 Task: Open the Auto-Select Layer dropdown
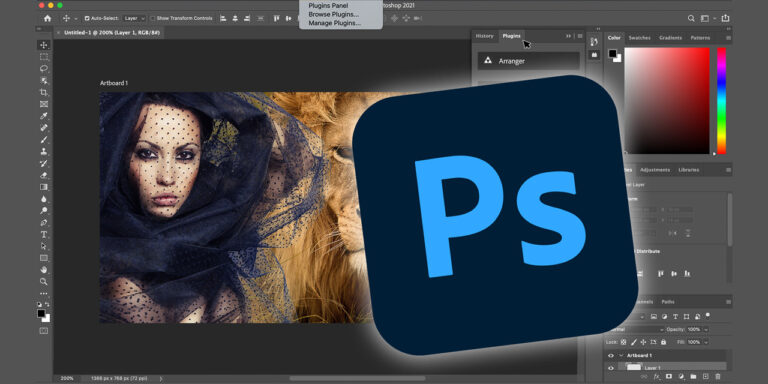tap(134, 18)
